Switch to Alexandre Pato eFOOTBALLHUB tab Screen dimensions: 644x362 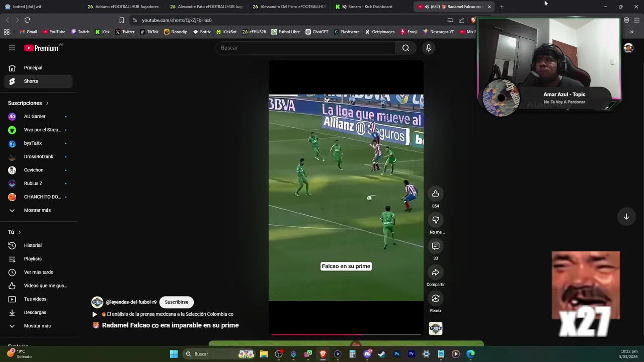206,7
